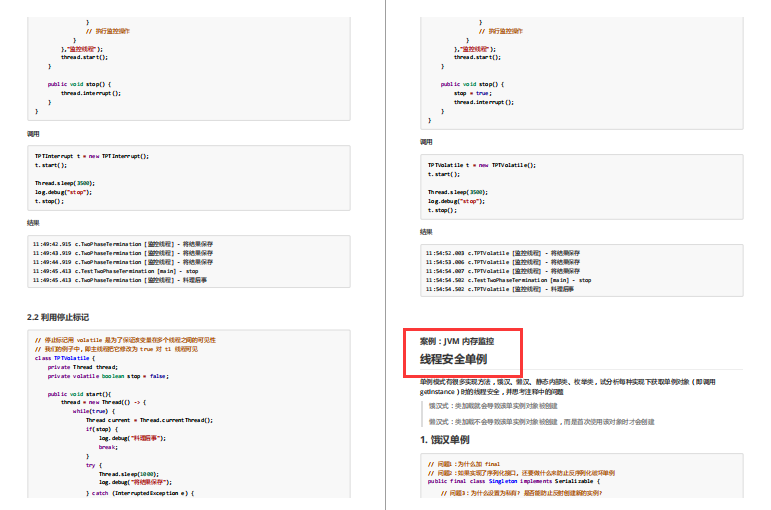
Task: Click the log line starting "11:49:43.919"
Action: pos(123,253)
